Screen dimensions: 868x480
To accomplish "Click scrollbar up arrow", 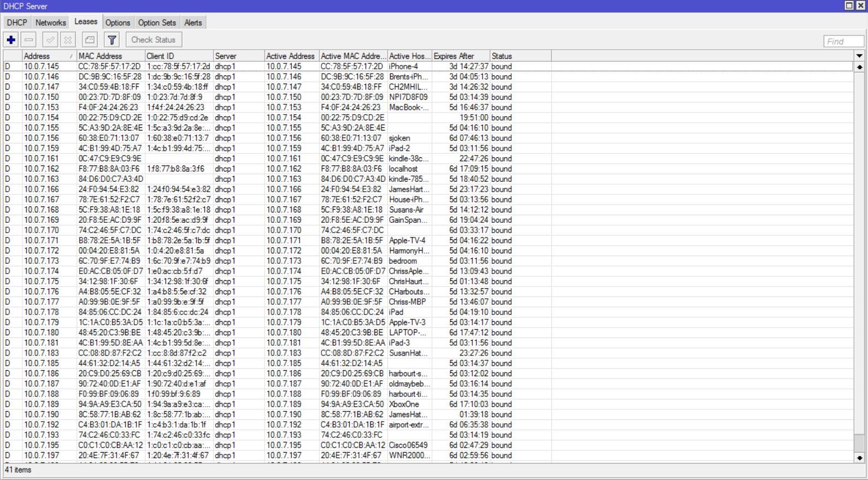I will point(859,67).
